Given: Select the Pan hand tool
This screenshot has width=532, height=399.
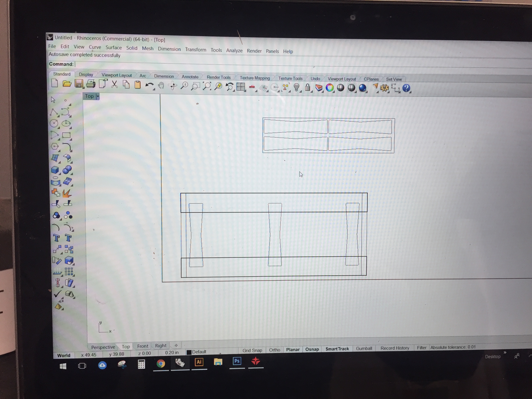Looking at the screenshot, I should [161, 85].
